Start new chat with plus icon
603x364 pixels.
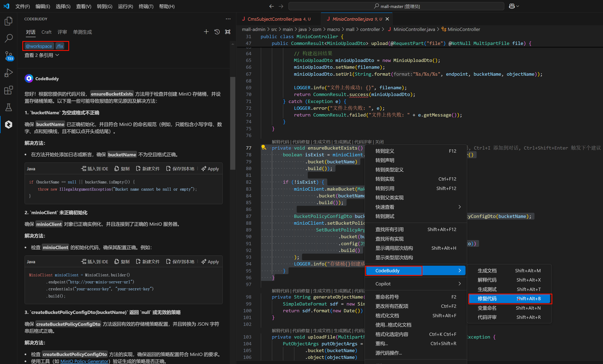(x=206, y=32)
